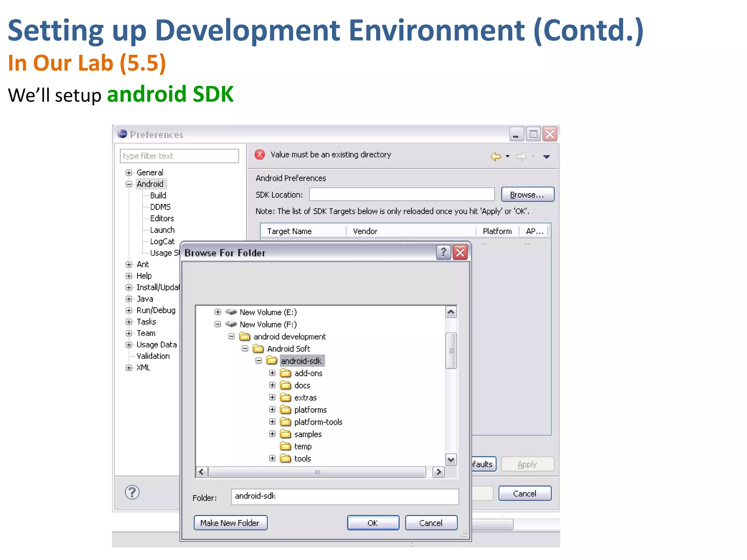Select the New Volume (E:) drive icon

[231, 312]
